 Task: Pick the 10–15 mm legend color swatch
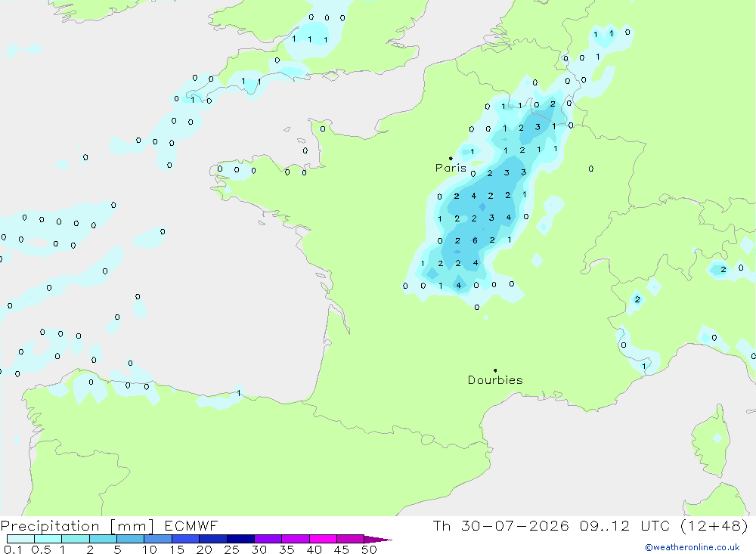[158, 539]
